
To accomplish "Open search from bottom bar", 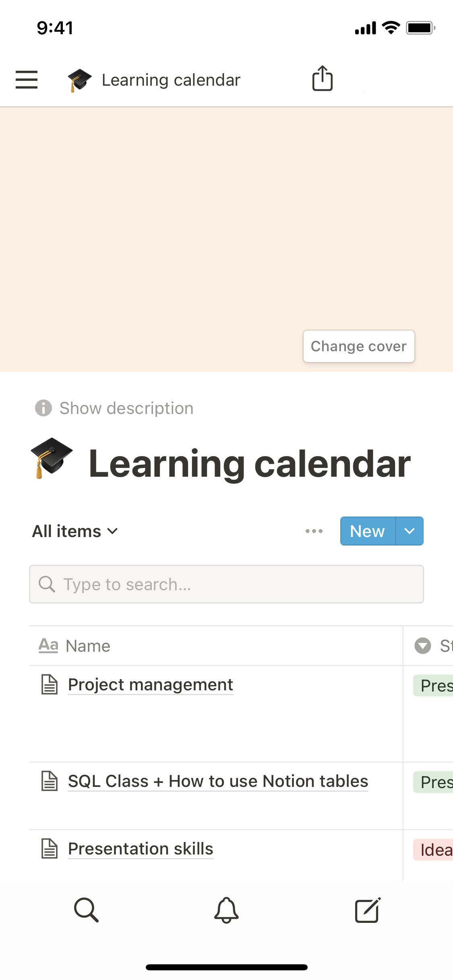I will pos(86,910).
